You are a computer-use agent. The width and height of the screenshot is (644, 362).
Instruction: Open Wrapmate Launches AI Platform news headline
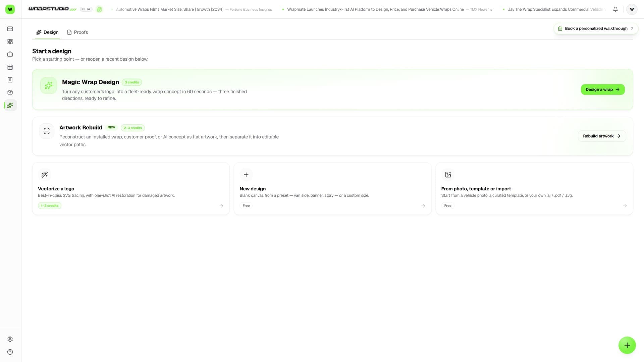(x=375, y=9)
